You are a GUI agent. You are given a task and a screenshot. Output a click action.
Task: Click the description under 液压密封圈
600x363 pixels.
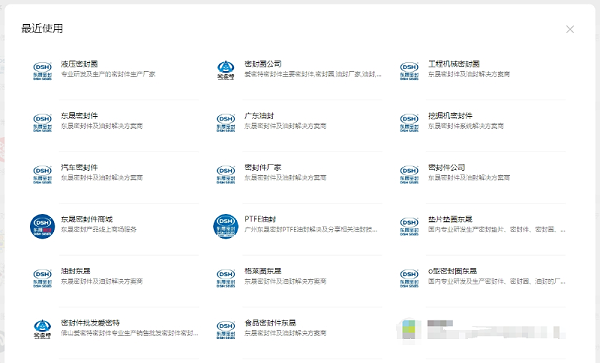(108, 74)
